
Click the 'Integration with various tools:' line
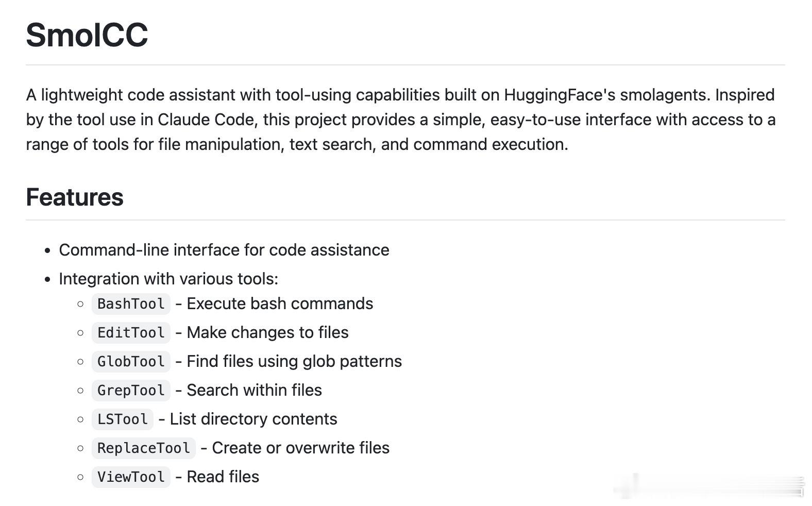[x=168, y=279]
